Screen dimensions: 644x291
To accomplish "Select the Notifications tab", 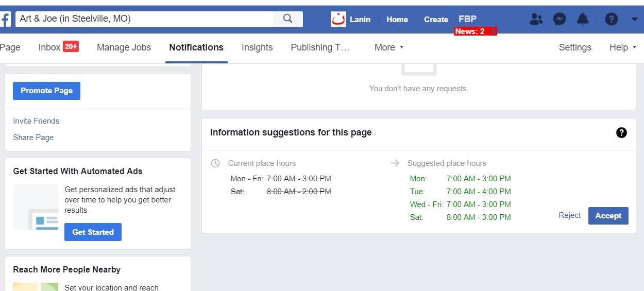I will pos(196,47).
